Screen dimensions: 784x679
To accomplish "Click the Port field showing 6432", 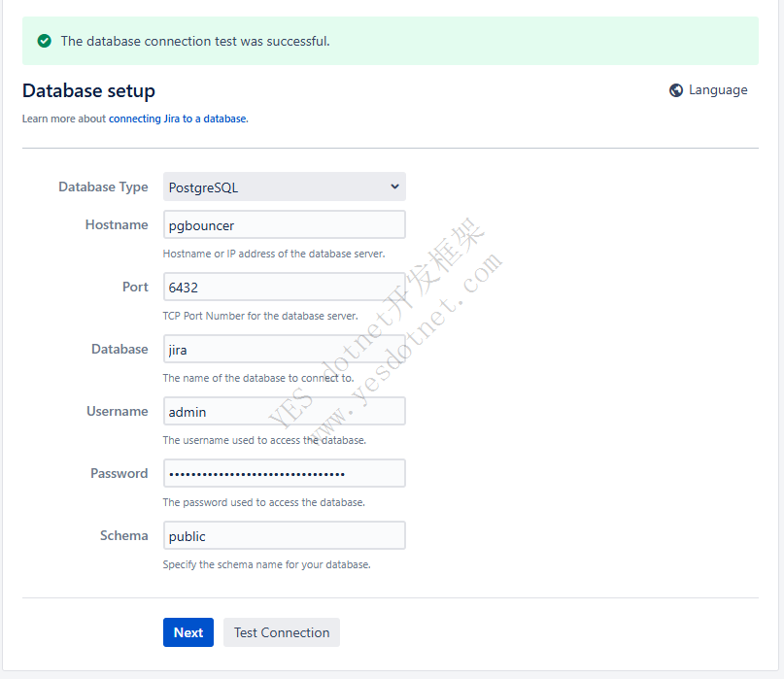I will click(284, 288).
